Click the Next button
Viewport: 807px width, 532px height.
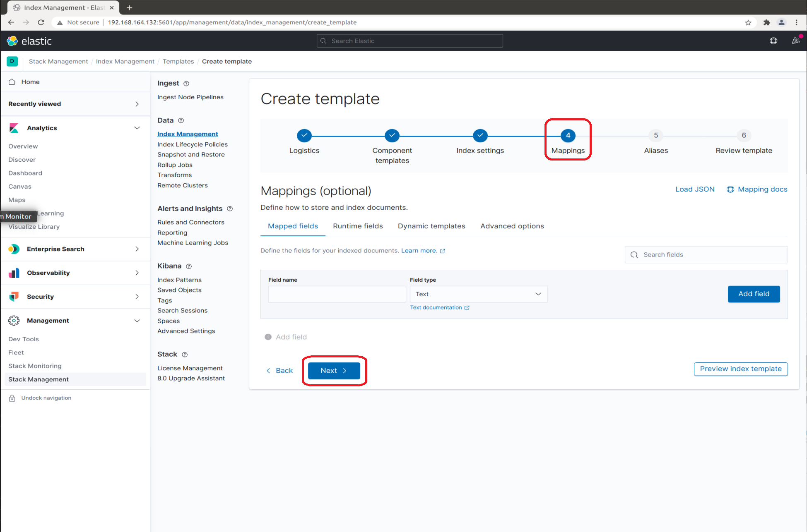334,371
